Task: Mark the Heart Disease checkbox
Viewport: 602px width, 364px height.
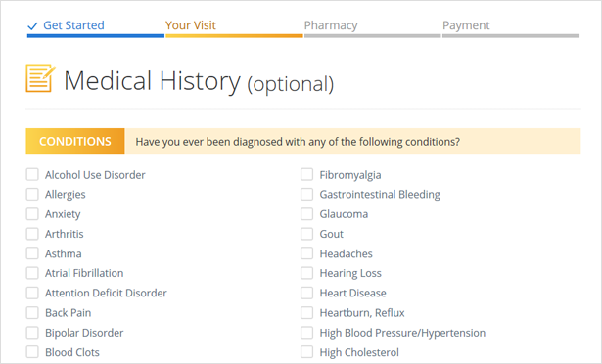Action: pyautogui.click(x=306, y=293)
